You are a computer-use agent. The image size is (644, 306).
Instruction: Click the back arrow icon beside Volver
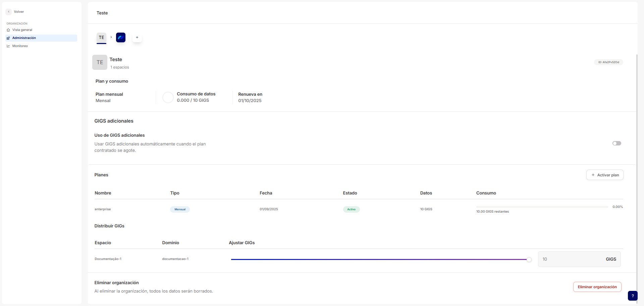tap(9, 12)
